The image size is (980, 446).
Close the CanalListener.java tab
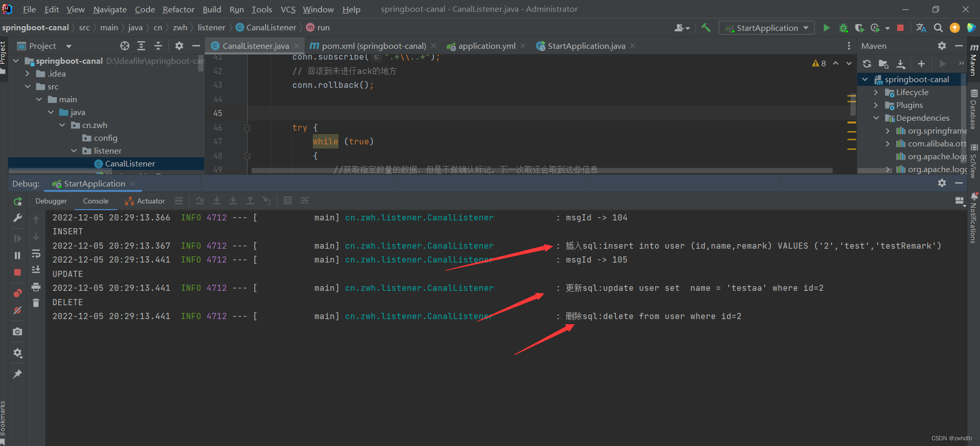tap(297, 46)
